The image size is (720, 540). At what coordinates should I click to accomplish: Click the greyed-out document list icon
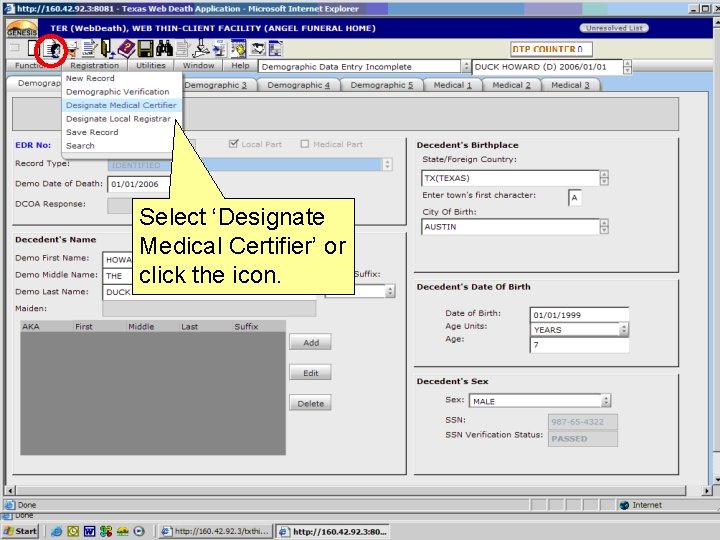(x=183, y=49)
